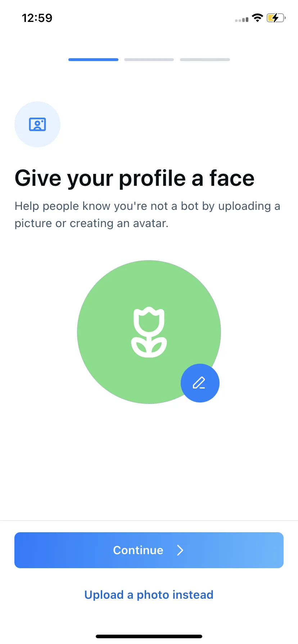The image size is (298, 644).
Task: Tap the battery charging icon
Action: [276, 18]
